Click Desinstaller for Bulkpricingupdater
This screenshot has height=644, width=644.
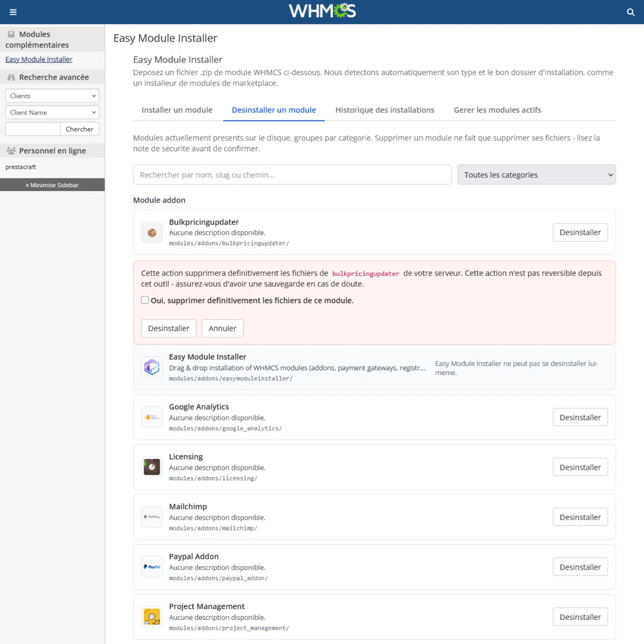[x=580, y=233]
